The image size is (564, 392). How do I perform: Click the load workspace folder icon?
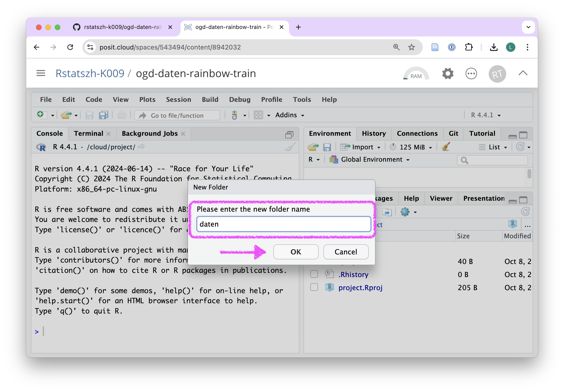pos(313,147)
